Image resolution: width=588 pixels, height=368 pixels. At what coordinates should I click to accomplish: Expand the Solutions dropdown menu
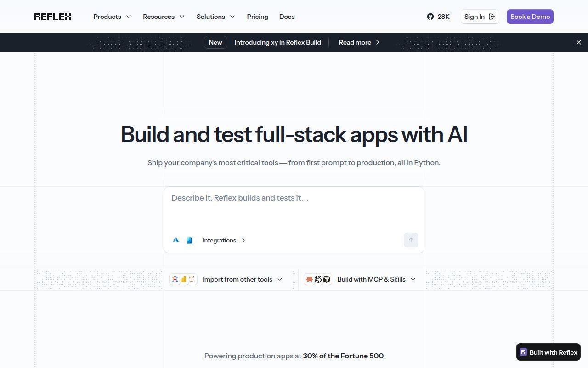tap(215, 17)
